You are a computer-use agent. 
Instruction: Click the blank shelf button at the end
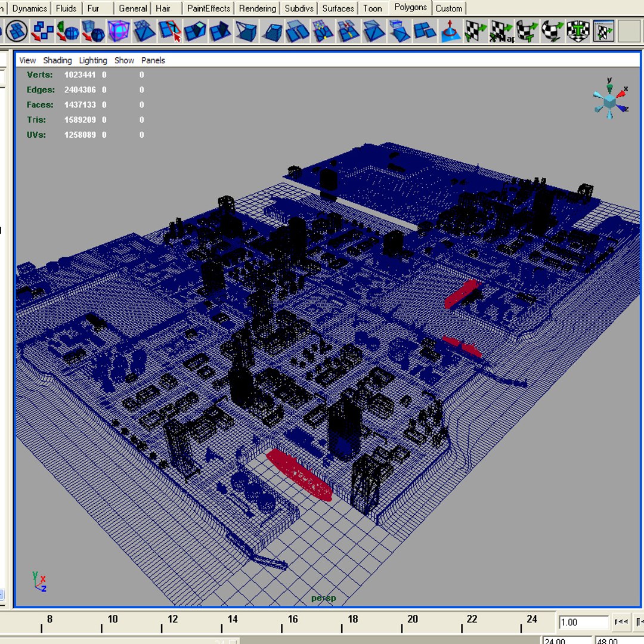[x=629, y=31]
